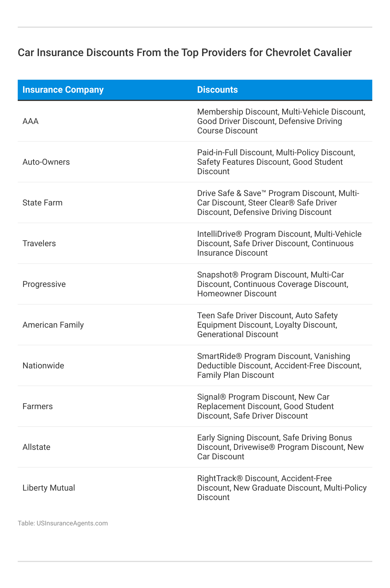Select the AAA company name cell

[x=31, y=121]
